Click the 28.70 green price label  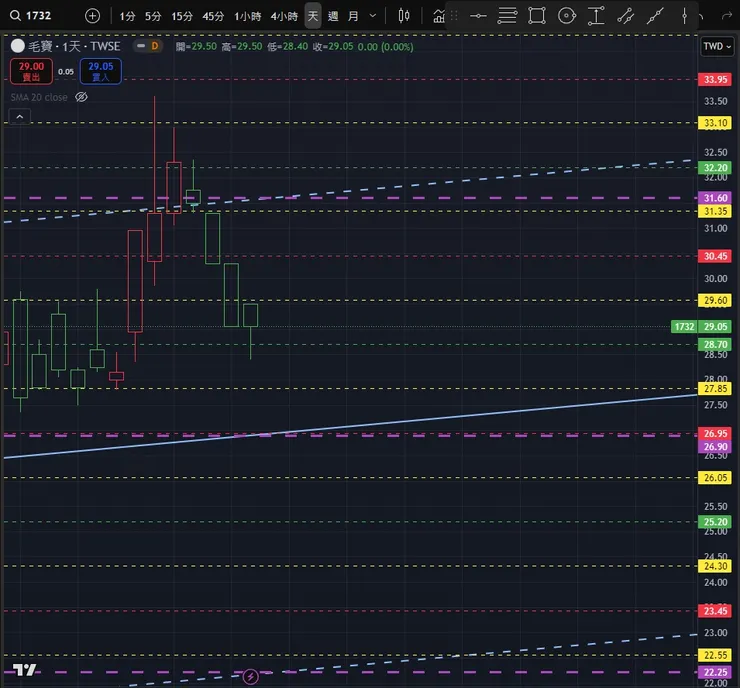tap(715, 344)
